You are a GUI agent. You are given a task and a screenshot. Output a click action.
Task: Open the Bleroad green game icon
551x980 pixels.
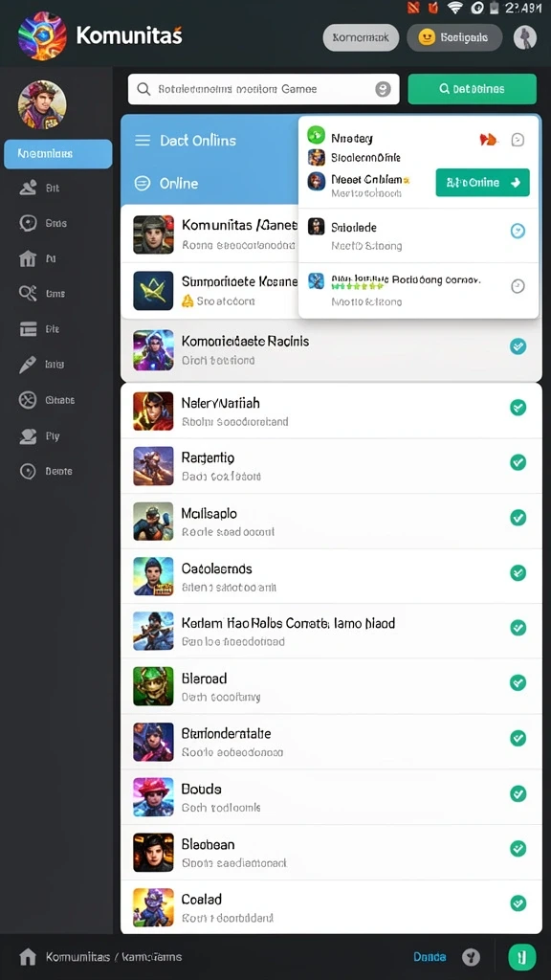click(x=154, y=686)
